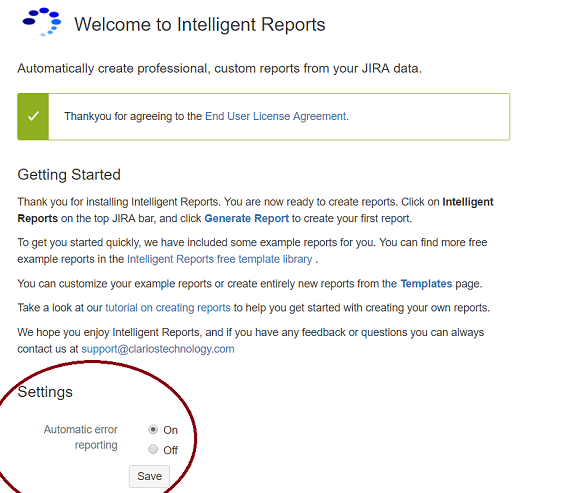Click the support@clariostechnology.com email link

pos(158,349)
